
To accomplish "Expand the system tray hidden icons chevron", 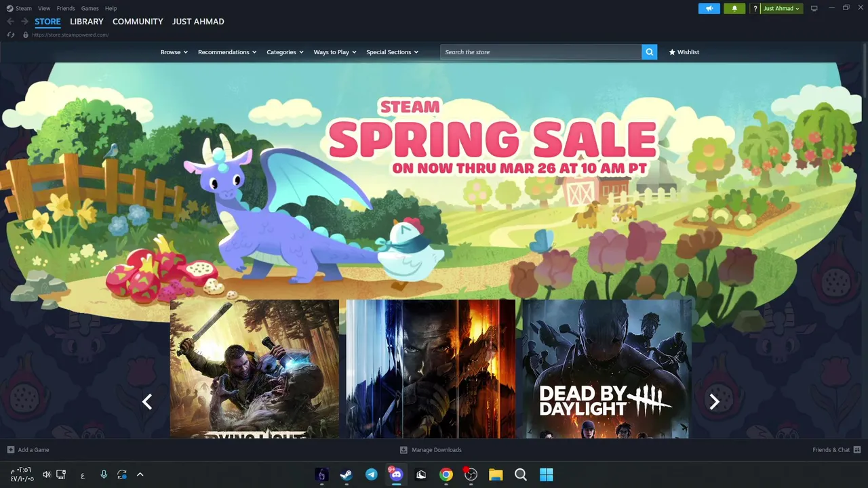I will click(140, 474).
